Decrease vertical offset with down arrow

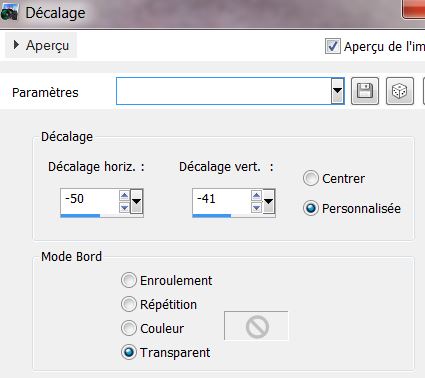point(256,208)
